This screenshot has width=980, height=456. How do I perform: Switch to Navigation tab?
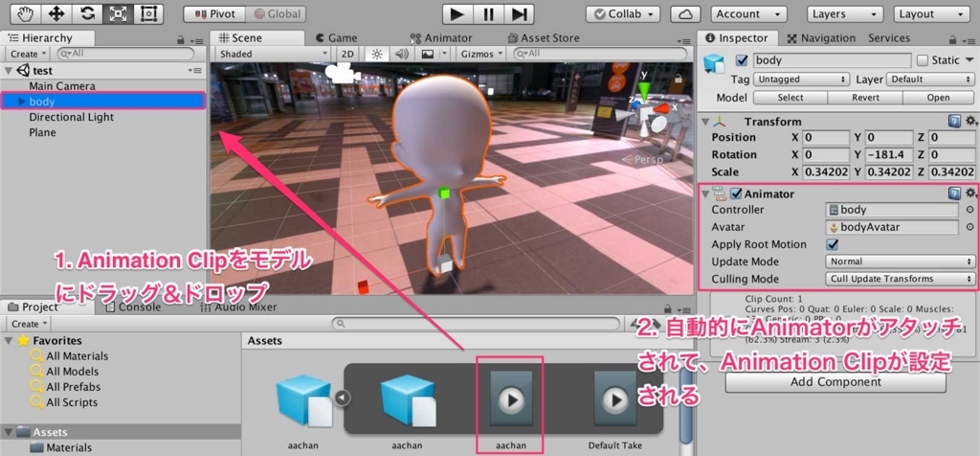click(x=821, y=38)
